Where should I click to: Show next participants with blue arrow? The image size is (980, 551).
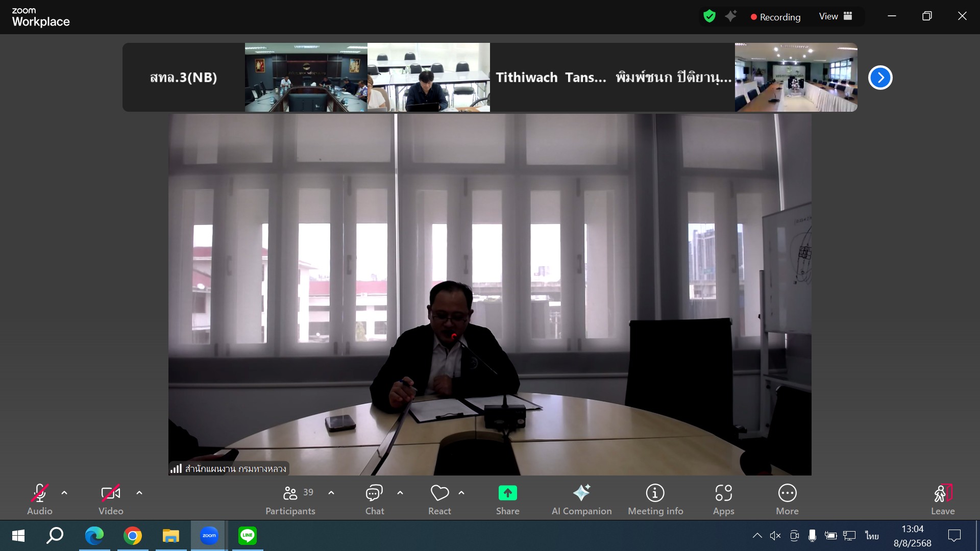[880, 78]
